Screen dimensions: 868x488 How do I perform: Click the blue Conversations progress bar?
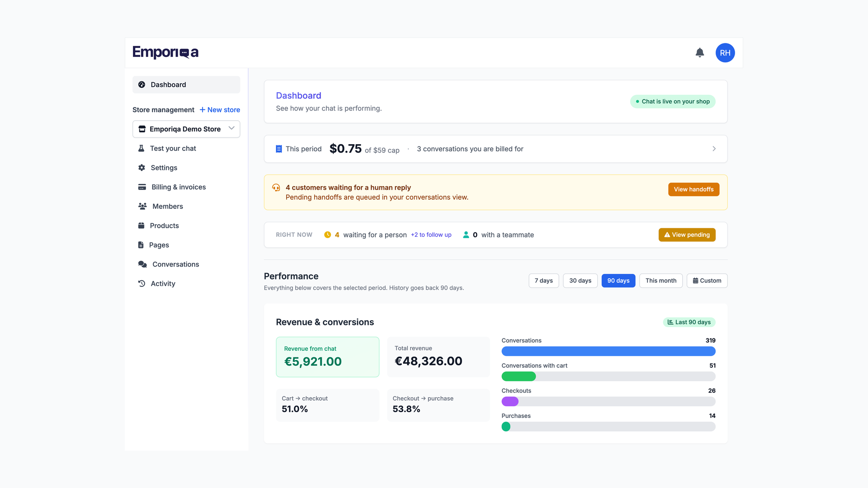coord(609,351)
